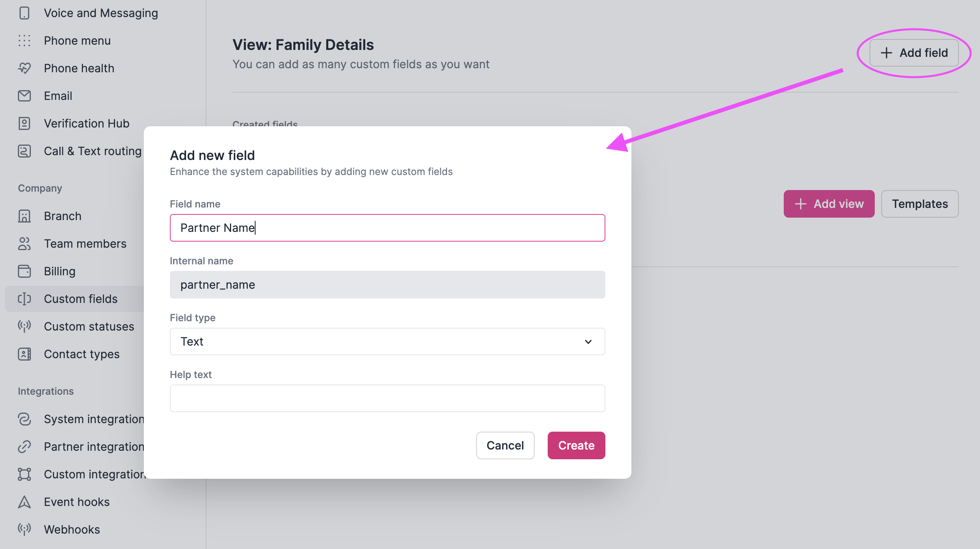The height and width of the screenshot is (549, 980).
Task: Click the Field type chevron arrow
Action: (x=588, y=342)
